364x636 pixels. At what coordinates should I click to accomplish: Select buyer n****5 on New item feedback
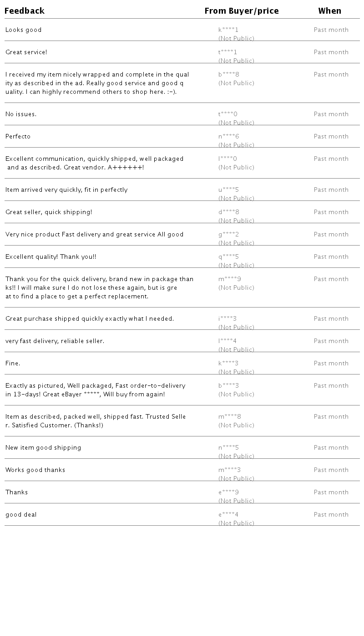point(229,448)
